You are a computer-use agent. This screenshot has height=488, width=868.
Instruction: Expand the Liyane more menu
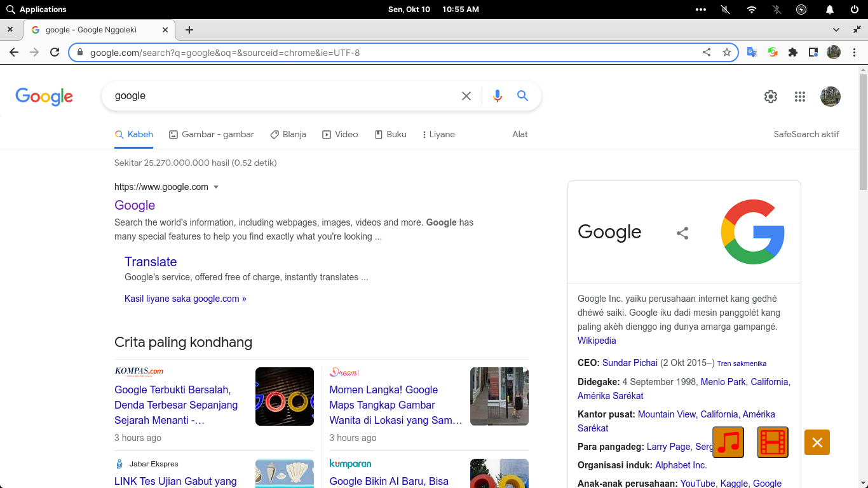pyautogui.click(x=438, y=135)
